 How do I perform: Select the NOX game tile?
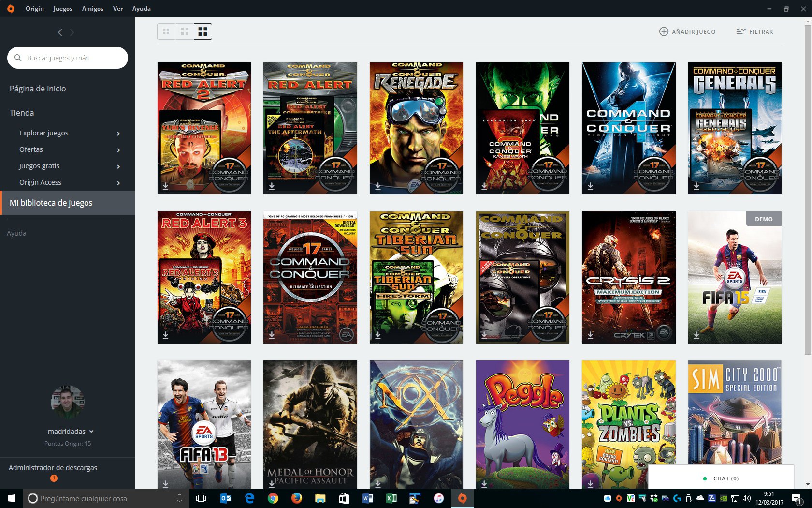[416, 424]
